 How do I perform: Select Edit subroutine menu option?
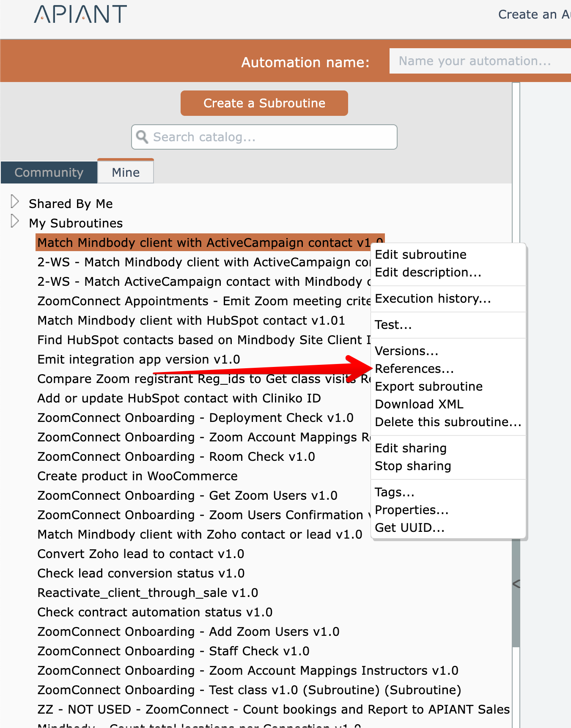(420, 255)
